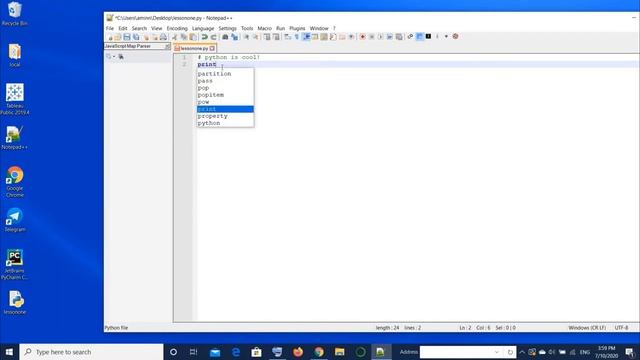Cut selection with the scissors icon
Image resolution: width=640 pixels, height=360 pixels.
(174, 37)
